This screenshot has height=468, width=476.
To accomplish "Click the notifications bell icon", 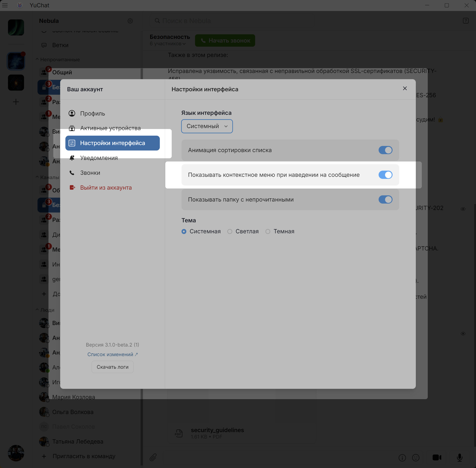I will pos(72,158).
